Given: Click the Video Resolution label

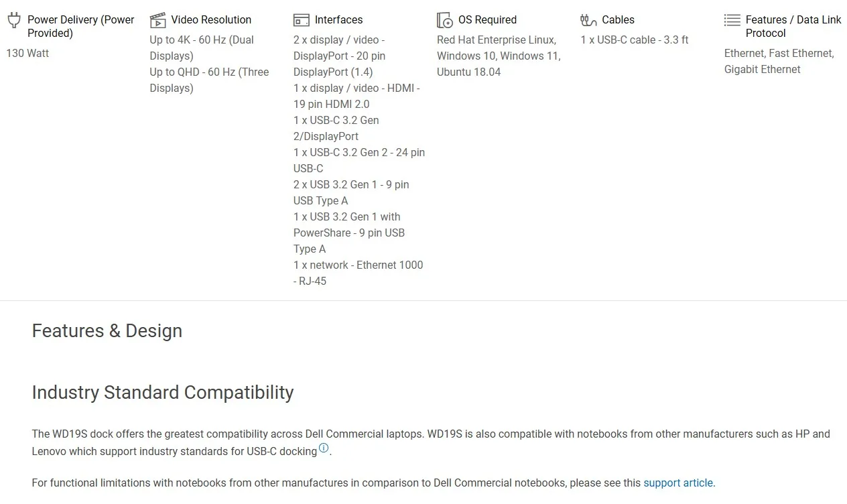Looking at the screenshot, I should pos(211,20).
